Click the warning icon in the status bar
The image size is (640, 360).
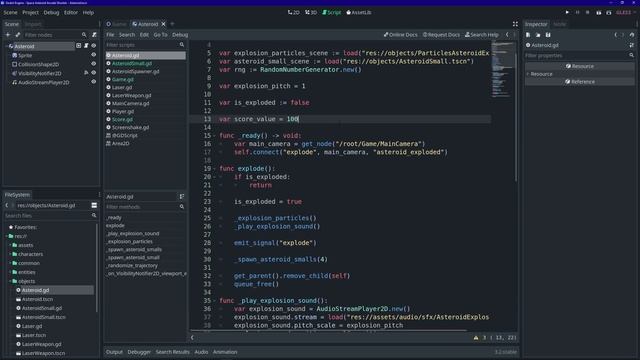tap(476, 338)
